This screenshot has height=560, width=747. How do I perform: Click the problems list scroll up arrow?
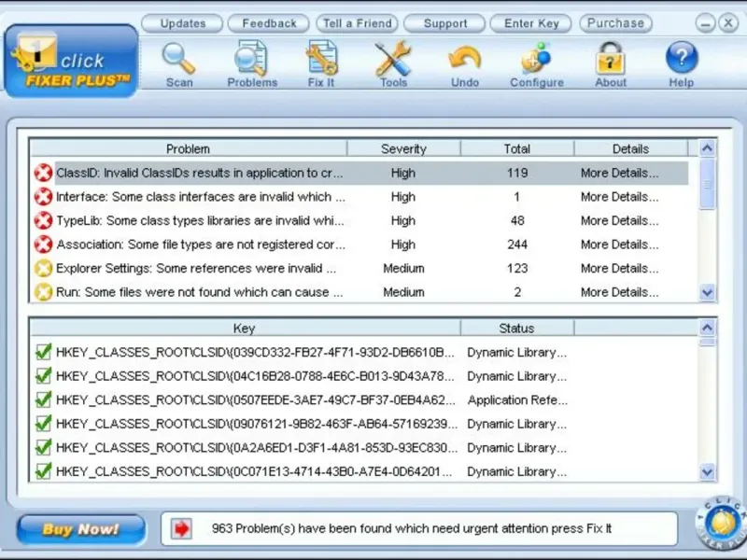(x=707, y=149)
